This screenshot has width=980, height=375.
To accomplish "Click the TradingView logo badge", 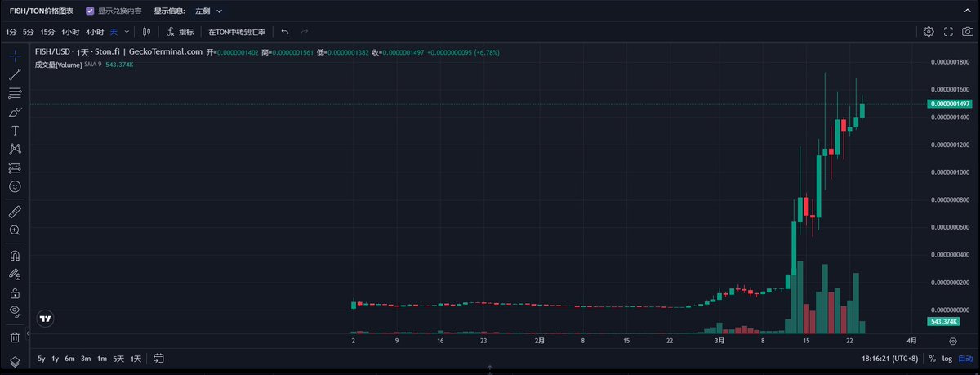I will tap(47, 319).
